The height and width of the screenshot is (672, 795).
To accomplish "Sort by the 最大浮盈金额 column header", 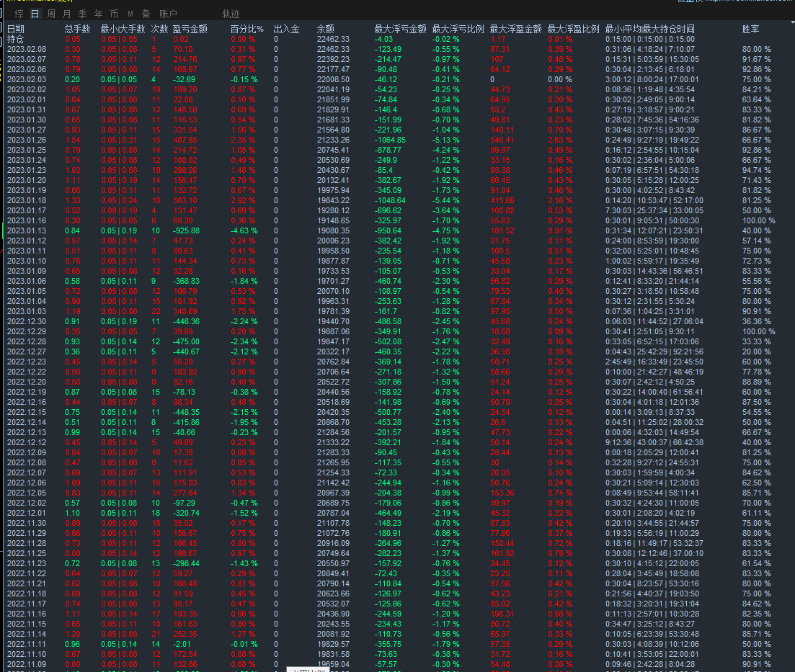I will pyautogui.click(x=516, y=29).
